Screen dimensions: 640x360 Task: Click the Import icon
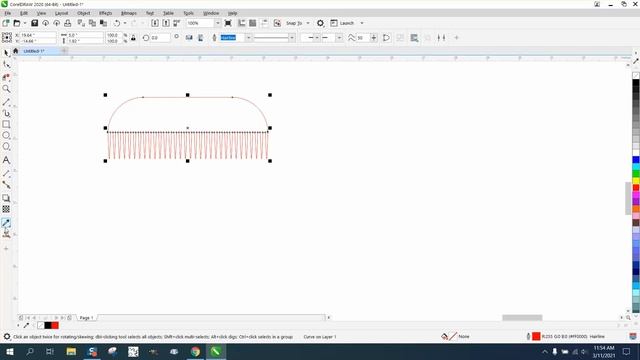pos(155,23)
